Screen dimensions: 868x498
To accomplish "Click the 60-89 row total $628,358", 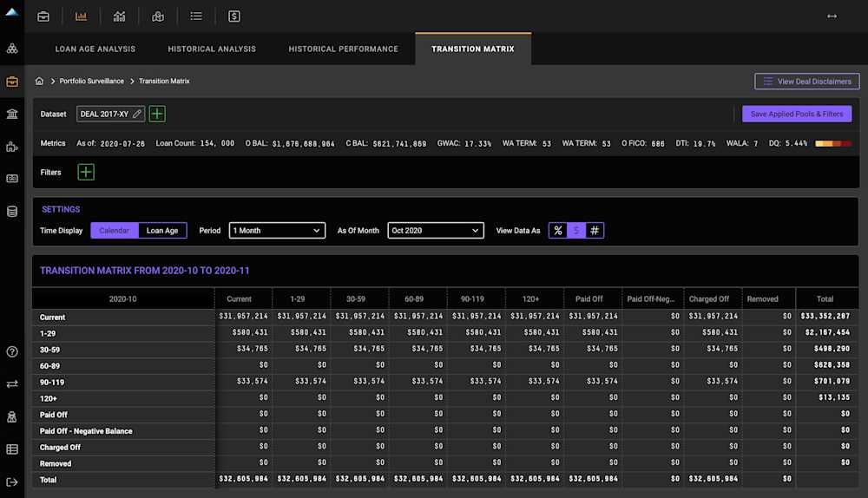I will coord(832,364).
